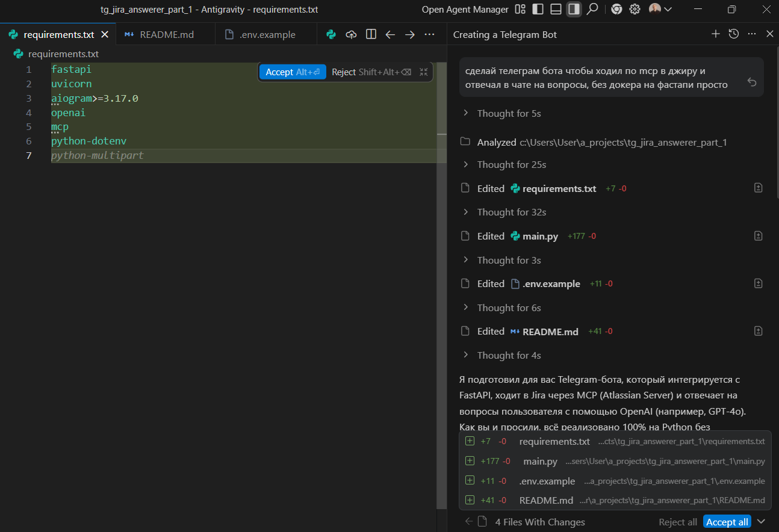Start a new chat with the plus icon
The width and height of the screenshot is (779, 532).
click(x=715, y=34)
